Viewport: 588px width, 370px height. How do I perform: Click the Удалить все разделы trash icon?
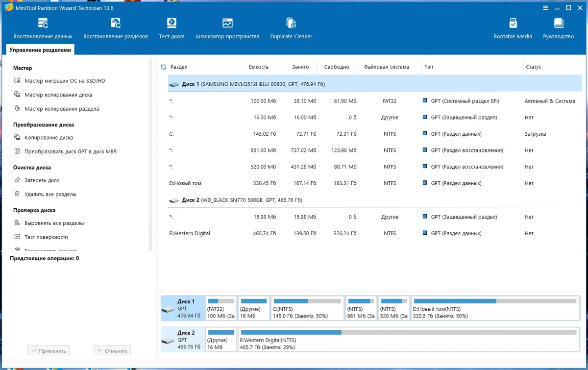click(17, 194)
